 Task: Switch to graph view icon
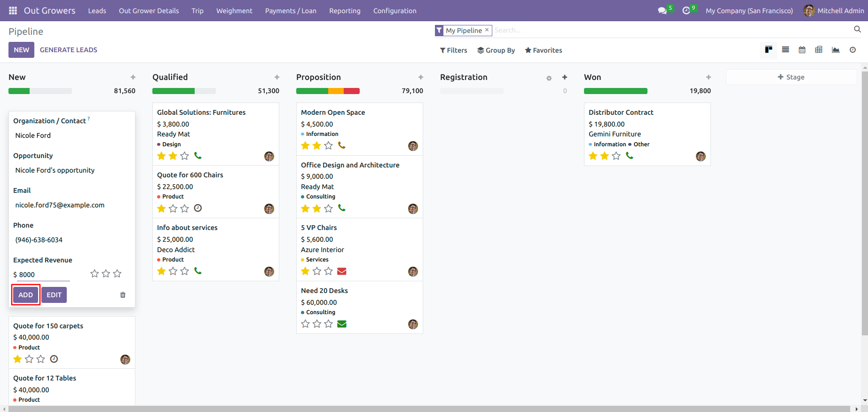(x=836, y=50)
